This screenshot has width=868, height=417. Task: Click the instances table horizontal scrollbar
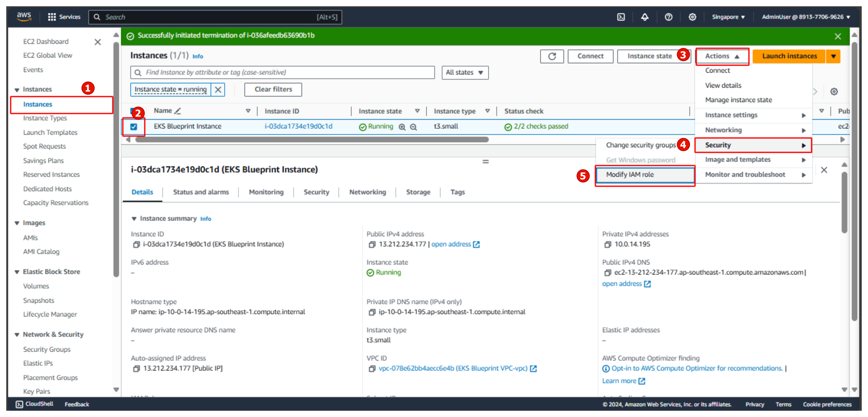(x=312, y=140)
